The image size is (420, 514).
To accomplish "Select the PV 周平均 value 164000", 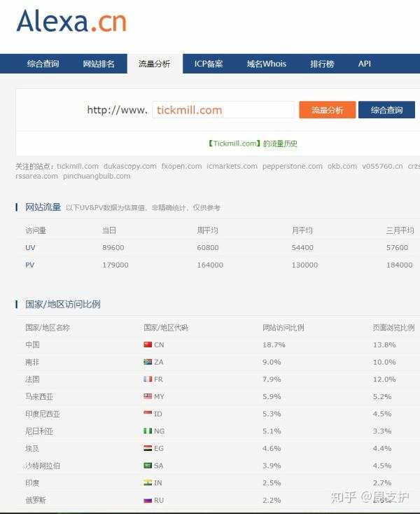I will coord(210,265).
